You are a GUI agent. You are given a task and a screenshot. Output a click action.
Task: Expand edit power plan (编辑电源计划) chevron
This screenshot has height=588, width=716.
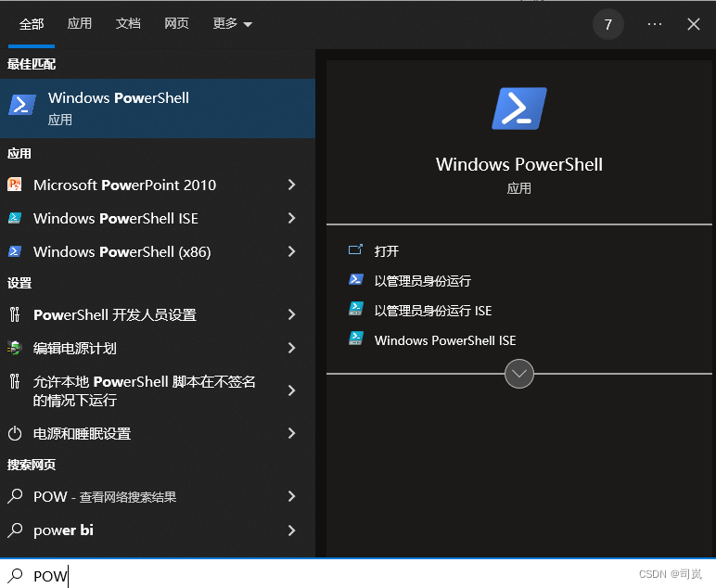(291, 348)
